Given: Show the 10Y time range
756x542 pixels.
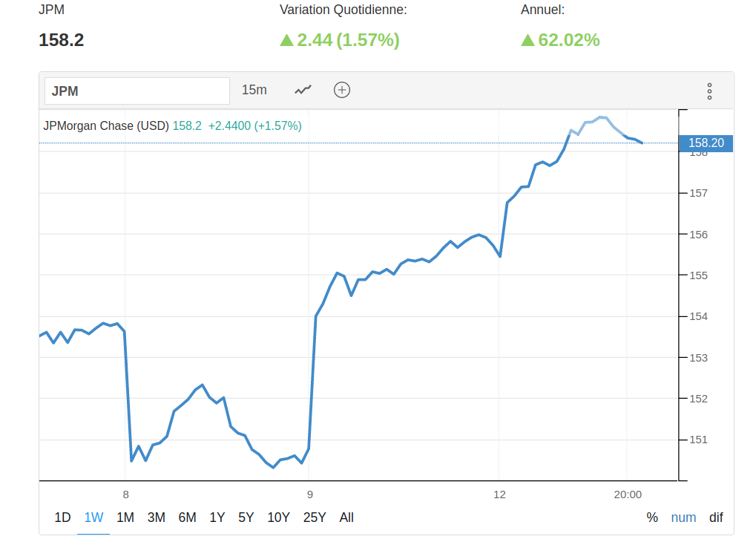Looking at the screenshot, I should (x=278, y=517).
